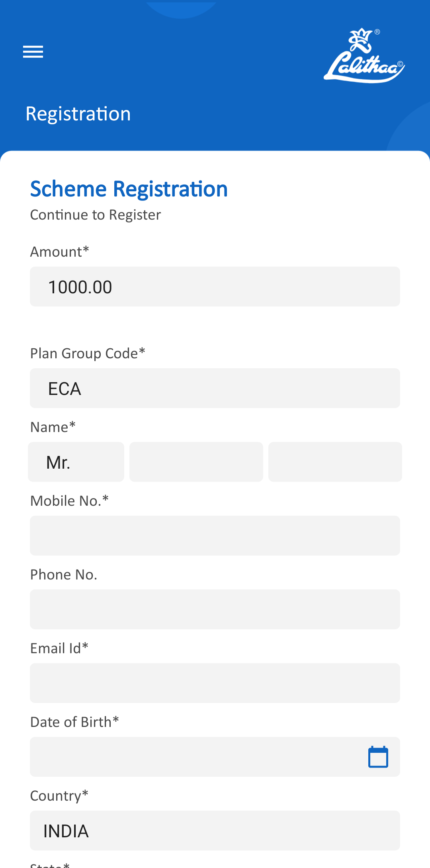Tap the Country* field label
Image resolution: width=430 pixels, height=868 pixels.
tap(59, 796)
